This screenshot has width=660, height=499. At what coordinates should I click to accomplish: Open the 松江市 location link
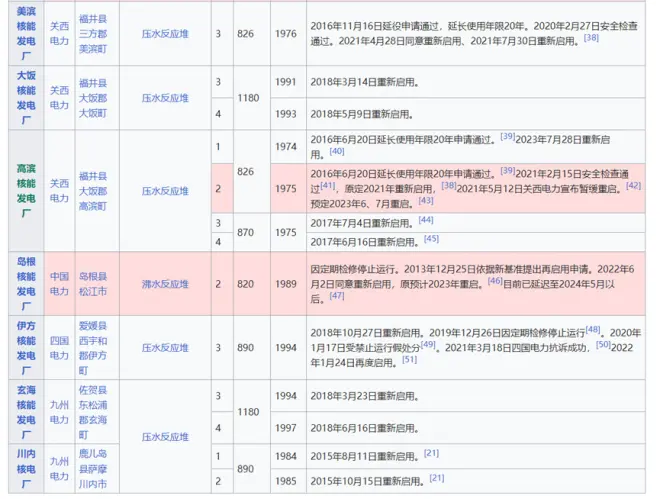coord(91,292)
